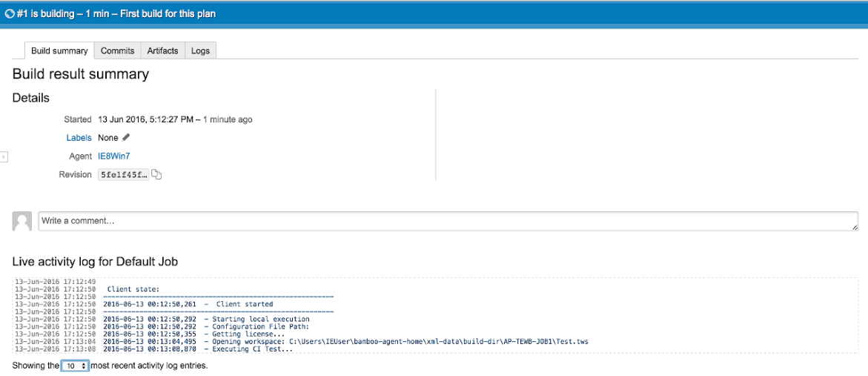Click the '1 minute ago' text

228,119
